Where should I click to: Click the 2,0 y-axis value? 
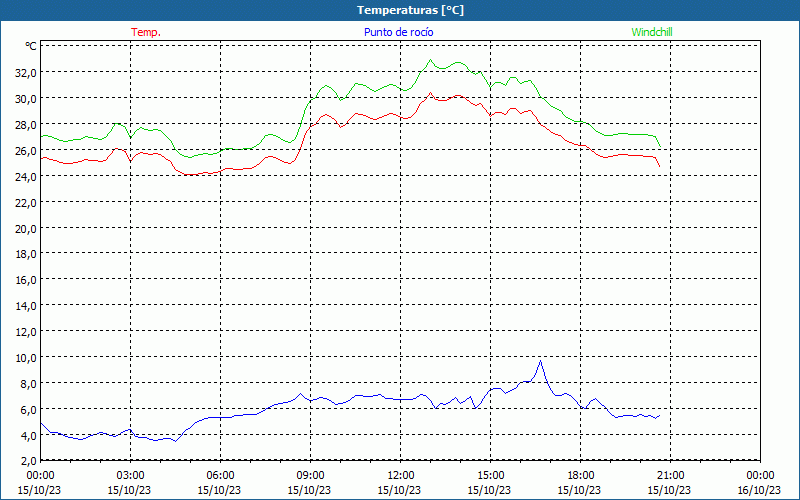(x=28, y=461)
